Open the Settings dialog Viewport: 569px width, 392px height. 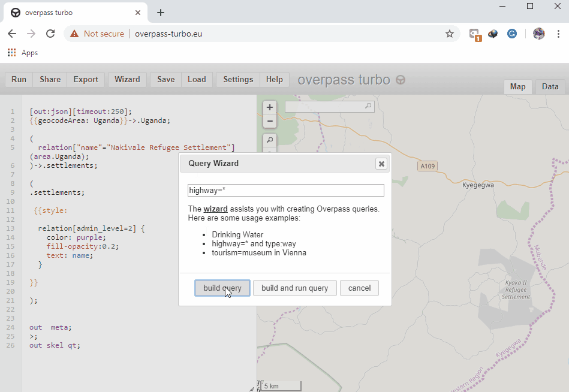238,80
